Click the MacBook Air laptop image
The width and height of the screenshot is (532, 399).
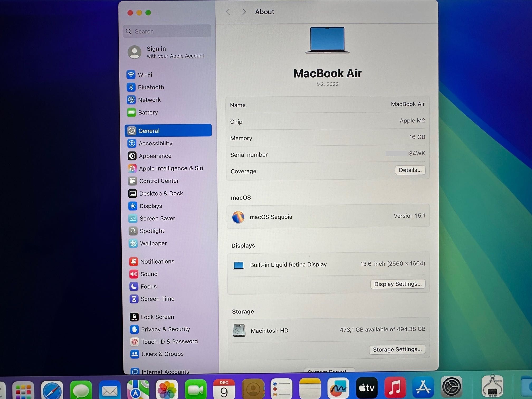coord(327,40)
